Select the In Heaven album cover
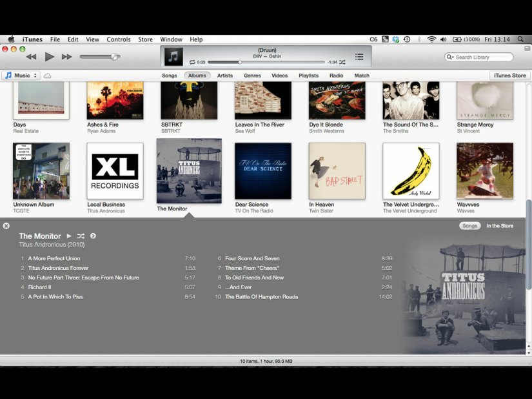532x399 pixels. 337,171
